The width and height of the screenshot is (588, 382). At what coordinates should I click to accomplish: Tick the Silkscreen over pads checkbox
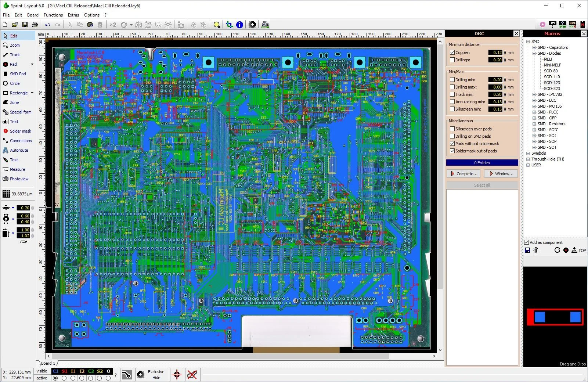tap(452, 129)
